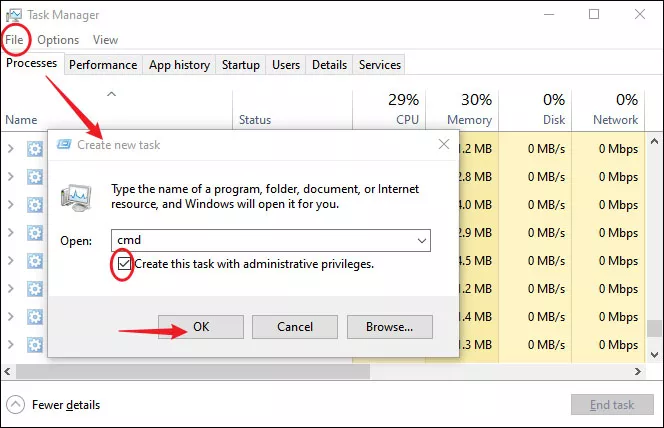The image size is (664, 428).
Task: Click the End task button
Action: coord(612,405)
